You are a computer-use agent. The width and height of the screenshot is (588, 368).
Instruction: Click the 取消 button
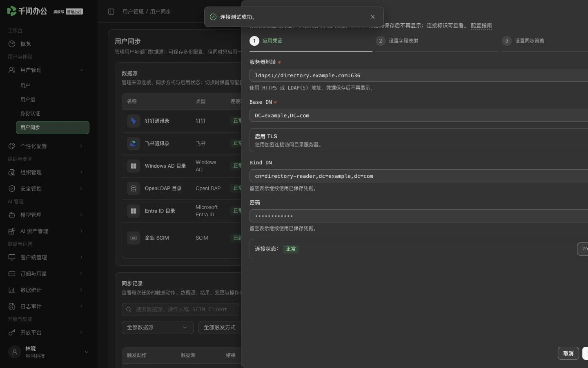(568, 353)
